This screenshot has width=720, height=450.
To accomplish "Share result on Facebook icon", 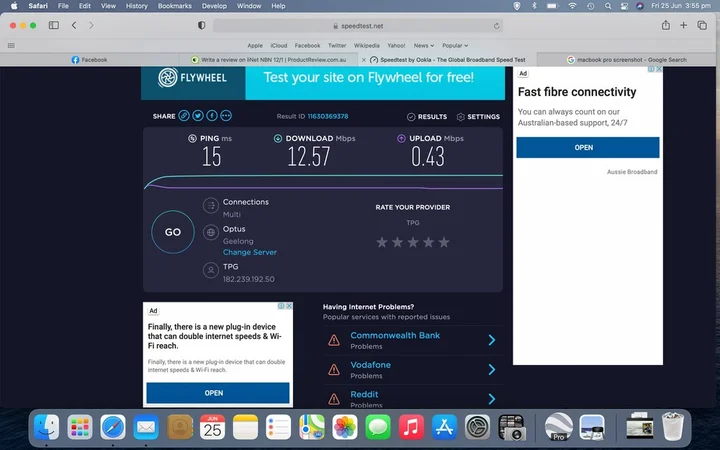I will [x=212, y=116].
